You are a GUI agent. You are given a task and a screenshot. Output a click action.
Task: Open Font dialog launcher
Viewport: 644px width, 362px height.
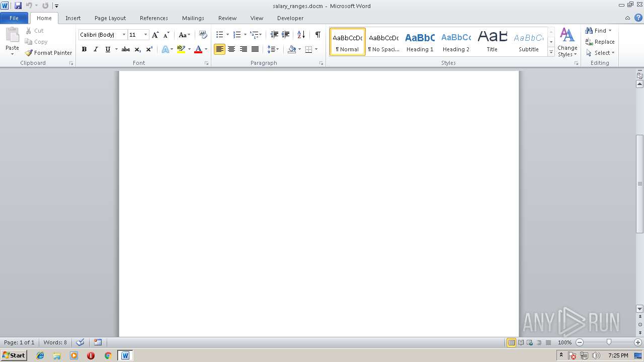click(206, 63)
